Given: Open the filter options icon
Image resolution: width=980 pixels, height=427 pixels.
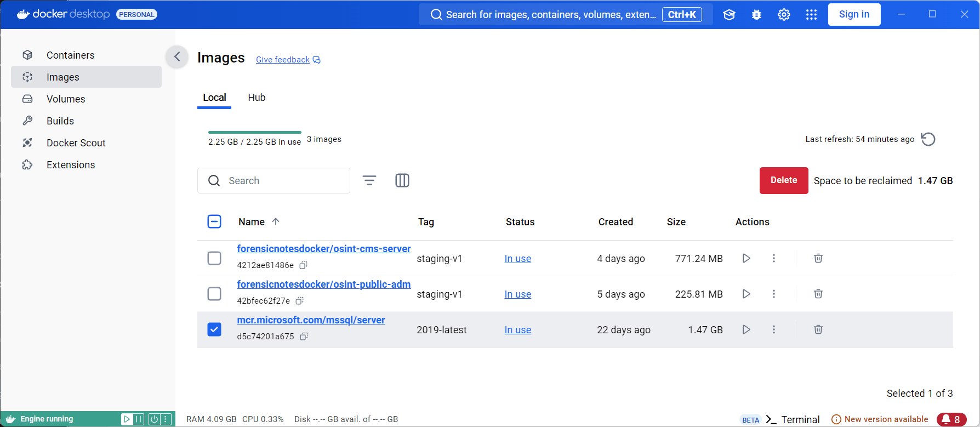Looking at the screenshot, I should [369, 180].
